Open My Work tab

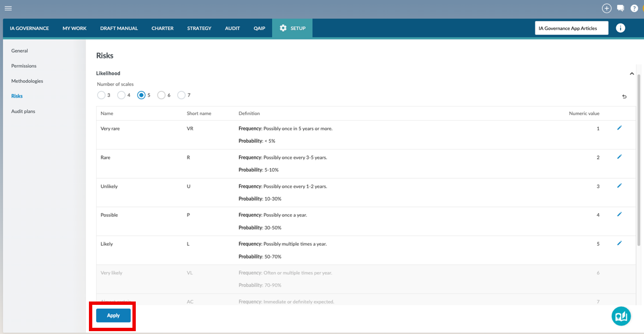click(x=75, y=28)
